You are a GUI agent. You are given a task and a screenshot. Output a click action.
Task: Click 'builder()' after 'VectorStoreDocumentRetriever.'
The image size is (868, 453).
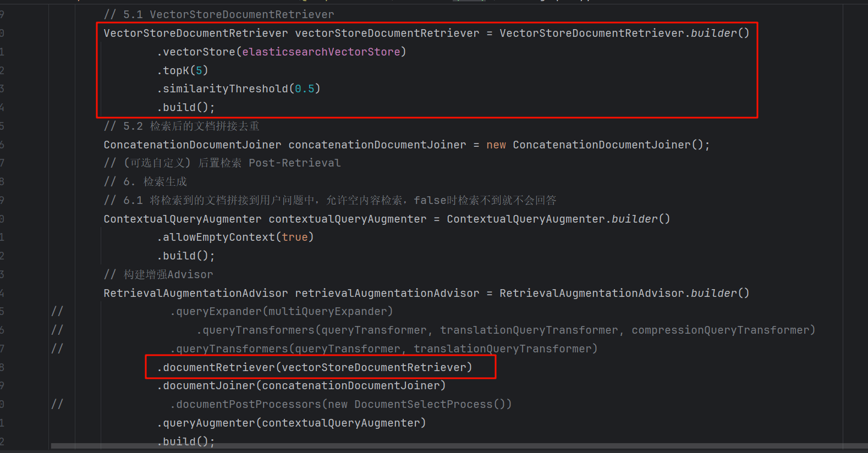coord(720,33)
